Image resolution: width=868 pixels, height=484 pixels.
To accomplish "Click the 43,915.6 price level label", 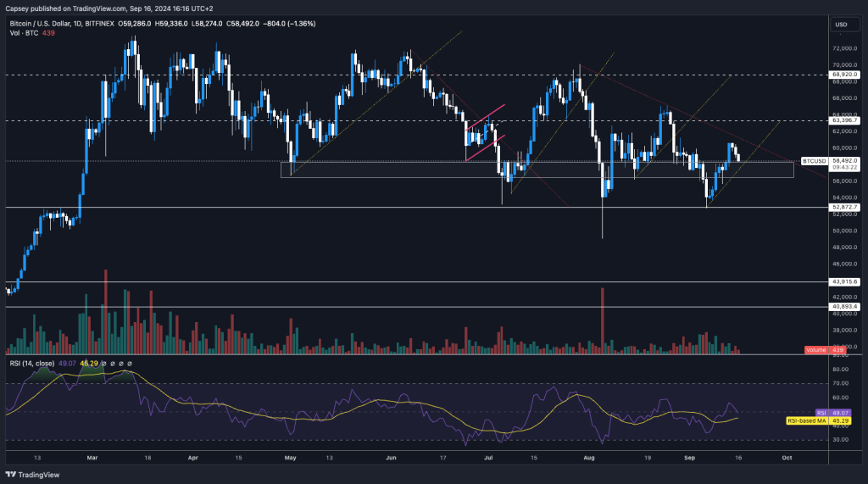I will (x=847, y=281).
